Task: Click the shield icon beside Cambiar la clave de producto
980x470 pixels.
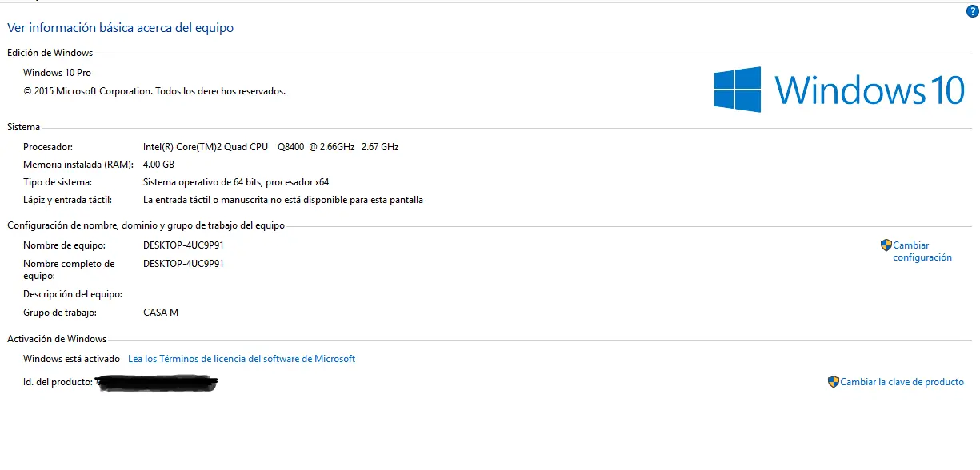Action: click(x=833, y=382)
